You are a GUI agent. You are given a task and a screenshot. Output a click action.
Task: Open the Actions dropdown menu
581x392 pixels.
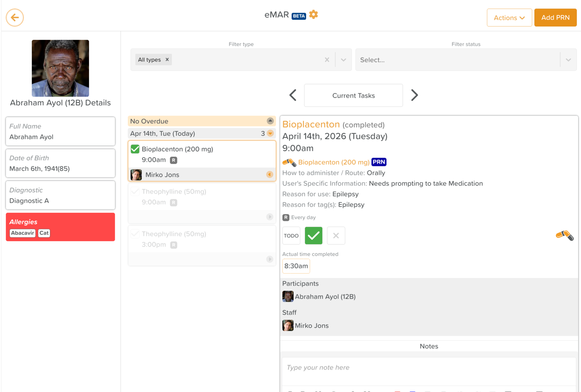click(509, 18)
